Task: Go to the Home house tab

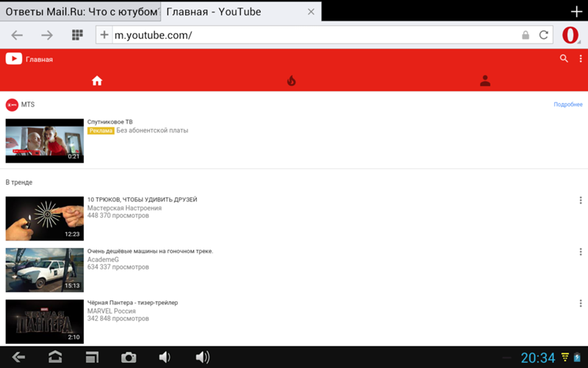Action: 97,81
